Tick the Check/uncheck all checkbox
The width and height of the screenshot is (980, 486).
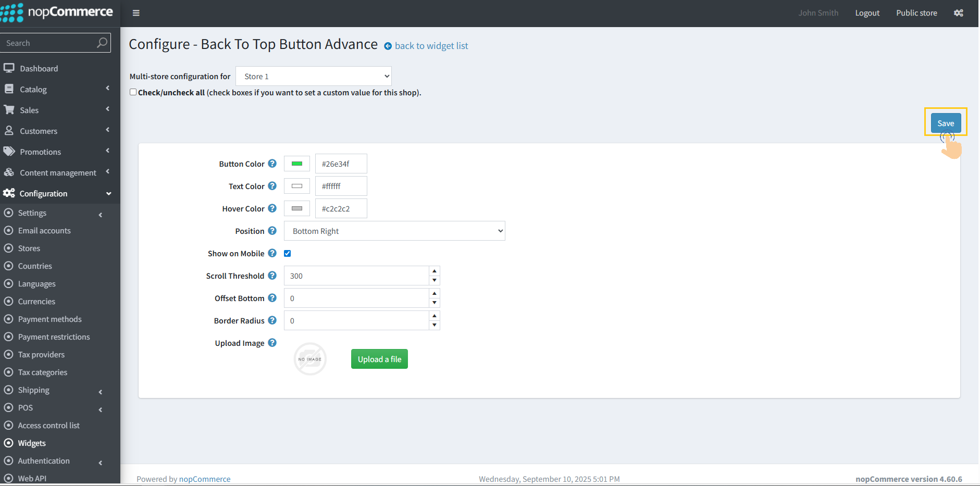coord(133,92)
